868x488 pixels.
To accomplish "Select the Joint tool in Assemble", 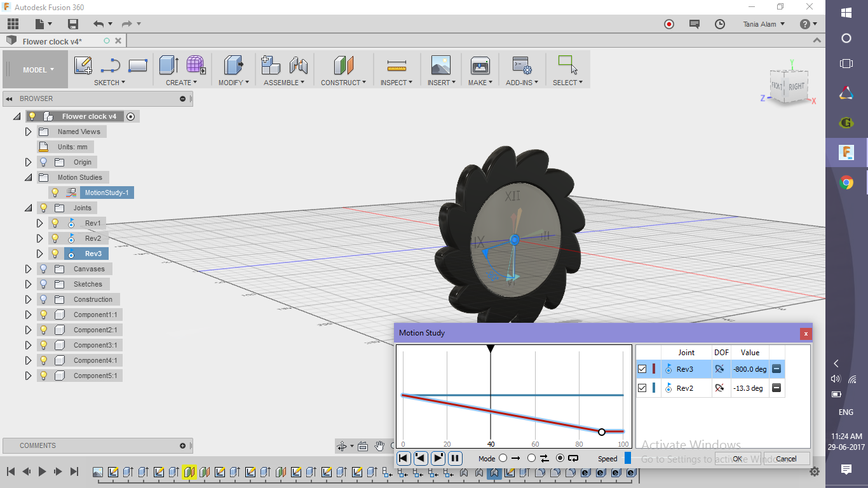I will [299, 65].
